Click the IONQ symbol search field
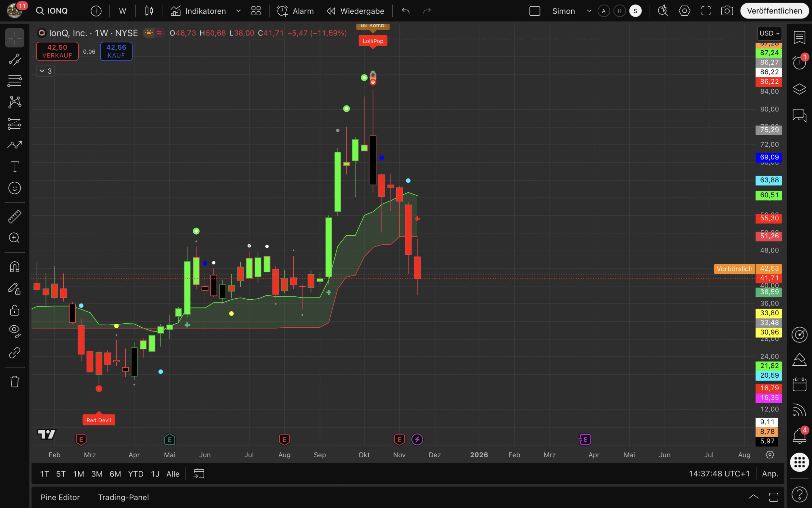 click(57, 11)
